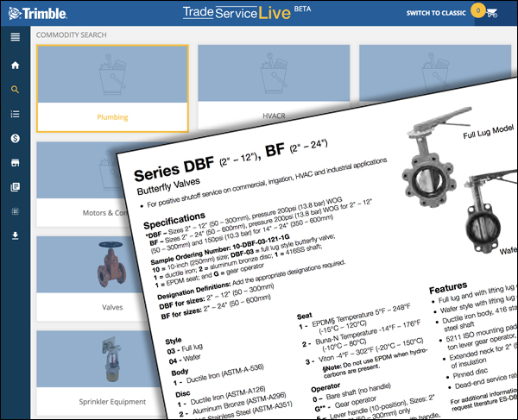Open the shopping cart icon
This screenshot has width=518, height=420.
pyautogui.click(x=491, y=14)
